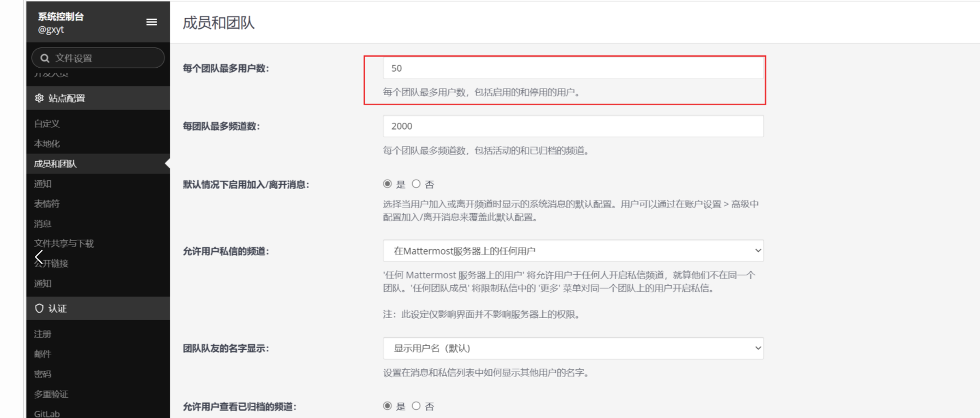Image resolution: width=980 pixels, height=418 pixels.
Task: Open 文件共享与下载 settings
Action: [64, 243]
